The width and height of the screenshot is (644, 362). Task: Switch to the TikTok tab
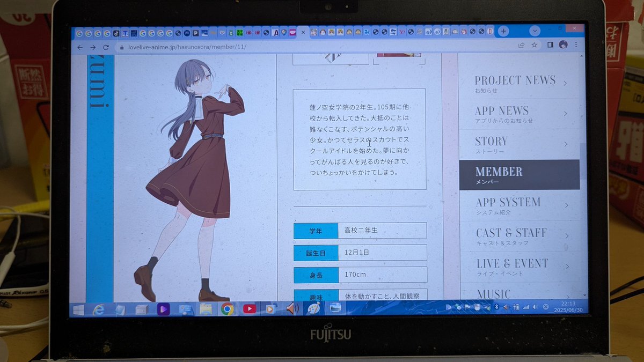(x=115, y=33)
